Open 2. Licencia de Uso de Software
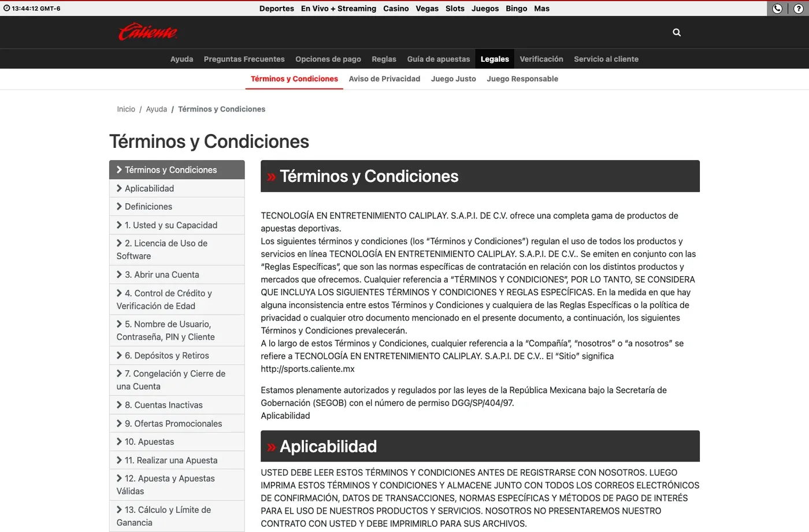 177,250
